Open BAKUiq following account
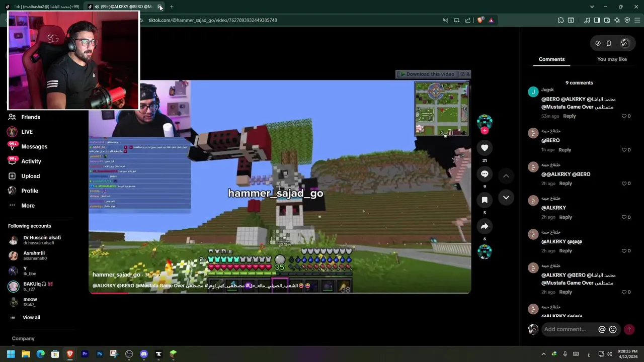Screen dimensions: 644x362 [38, 286]
